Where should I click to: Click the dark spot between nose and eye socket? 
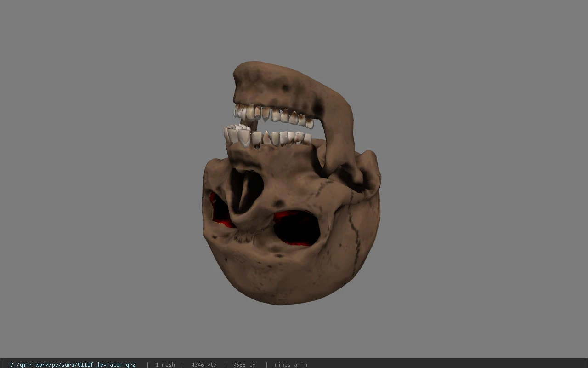(x=278, y=202)
